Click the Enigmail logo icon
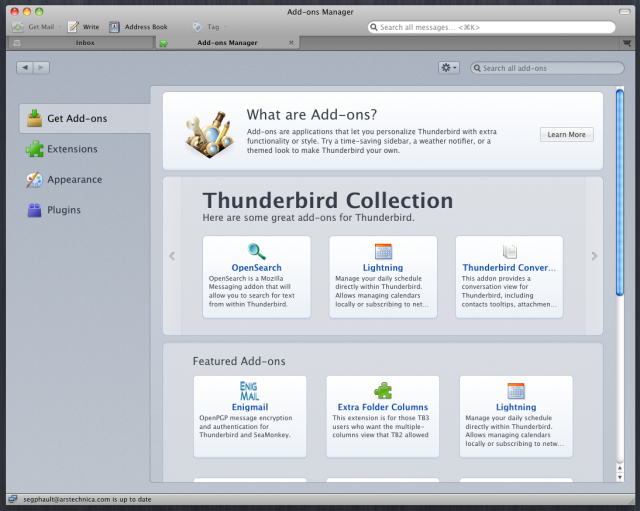The width and height of the screenshot is (640, 511). pos(250,391)
